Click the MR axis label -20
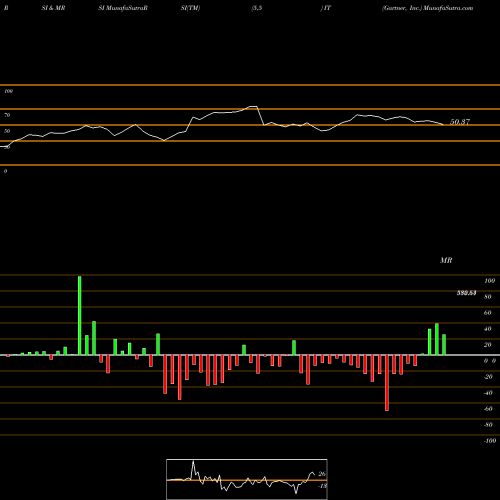 [488, 377]
